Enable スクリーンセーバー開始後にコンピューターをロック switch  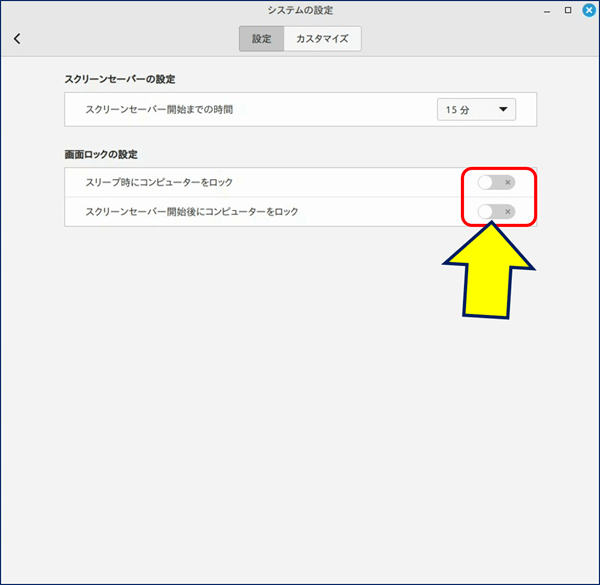tap(496, 212)
